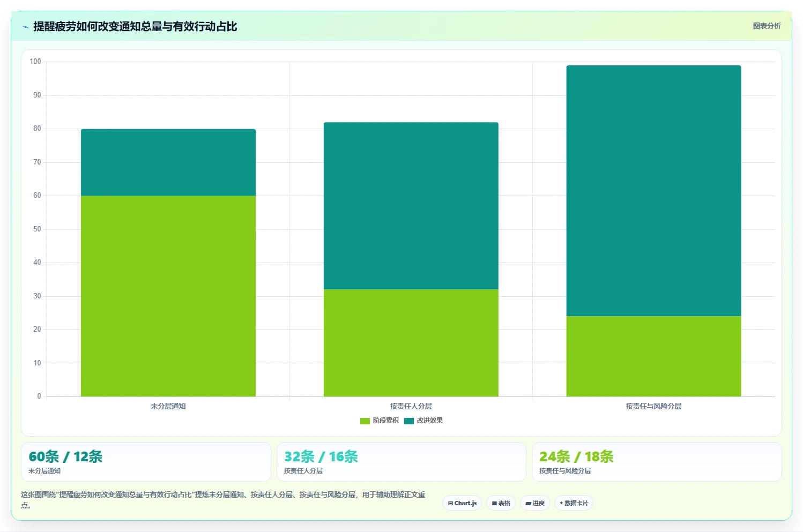803x532 pixels.
Task: Click the y-axis tick label 70
Action: click(x=37, y=162)
